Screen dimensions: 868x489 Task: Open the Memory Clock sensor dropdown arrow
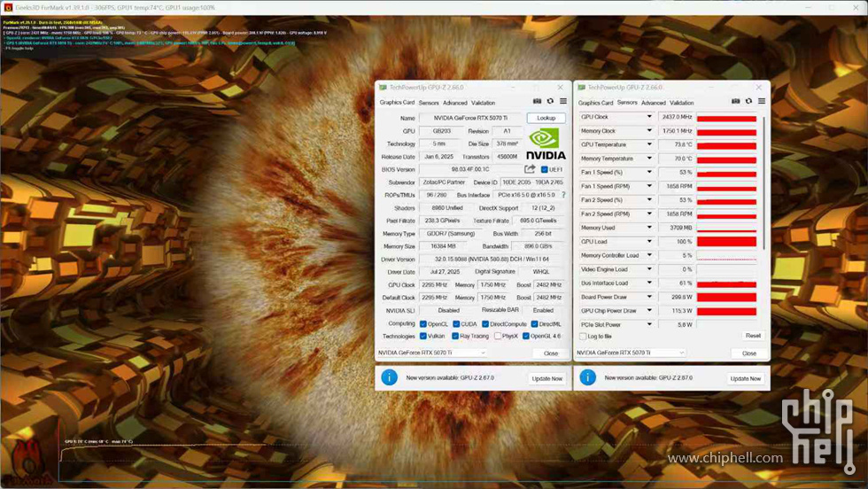pos(649,131)
